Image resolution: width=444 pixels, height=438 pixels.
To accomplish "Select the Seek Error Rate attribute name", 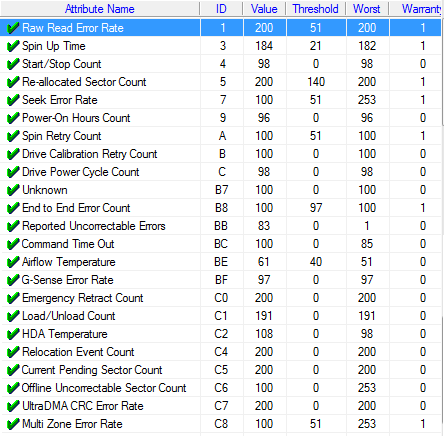I will pos(60,100).
